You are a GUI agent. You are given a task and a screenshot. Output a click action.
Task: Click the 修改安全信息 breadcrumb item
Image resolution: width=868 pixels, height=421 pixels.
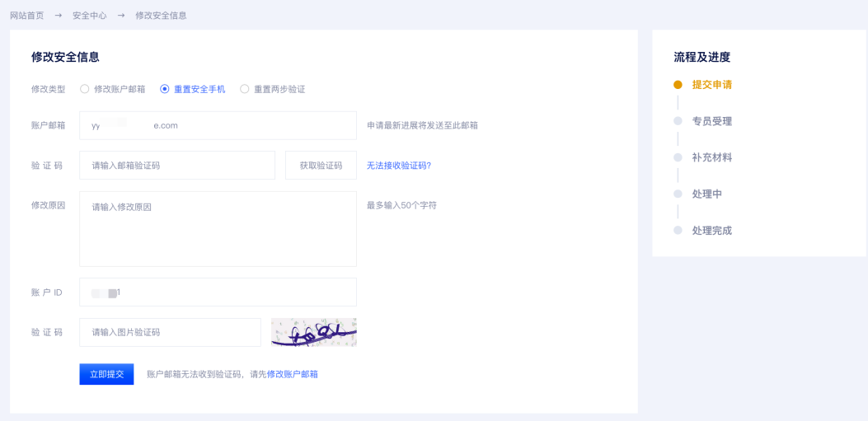click(x=161, y=16)
